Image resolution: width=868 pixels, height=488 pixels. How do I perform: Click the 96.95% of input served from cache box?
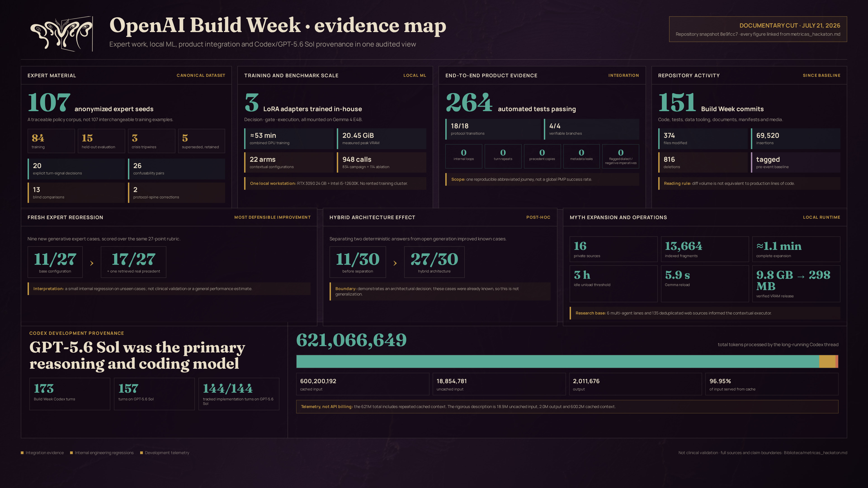[772, 384]
